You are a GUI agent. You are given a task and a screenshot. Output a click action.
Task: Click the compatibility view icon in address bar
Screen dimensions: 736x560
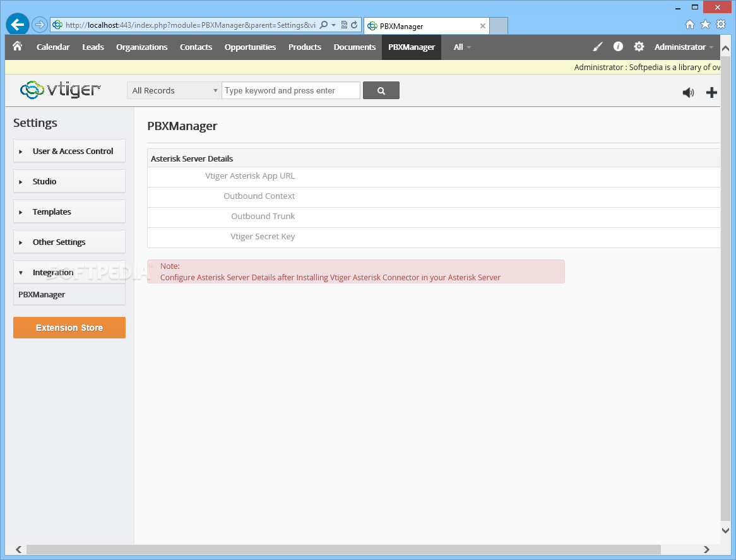click(x=344, y=25)
